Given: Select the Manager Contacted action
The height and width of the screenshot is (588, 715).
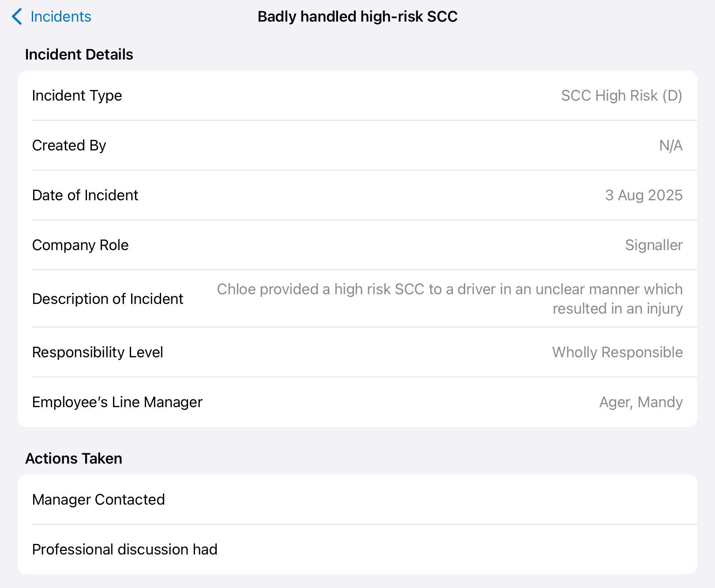Looking at the screenshot, I should tap(357, 499).
